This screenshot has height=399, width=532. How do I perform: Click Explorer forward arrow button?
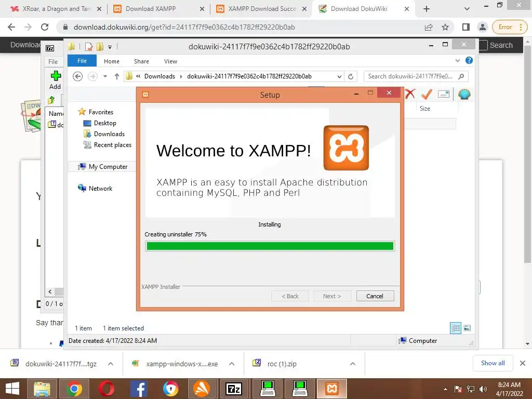92,76
